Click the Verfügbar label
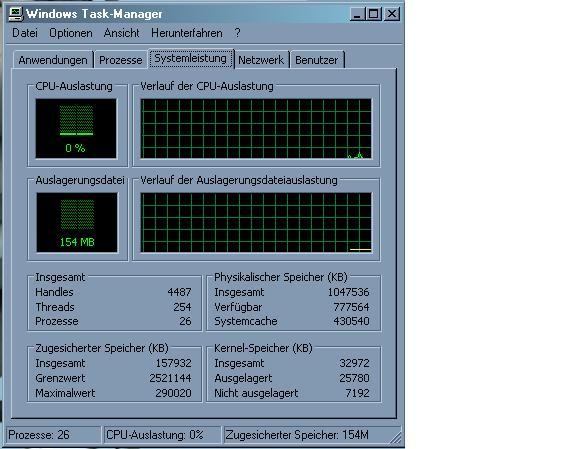 point(238,307)
